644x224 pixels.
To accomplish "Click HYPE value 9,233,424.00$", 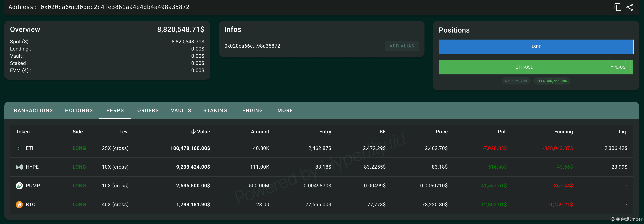I will (x=193, y=167).
